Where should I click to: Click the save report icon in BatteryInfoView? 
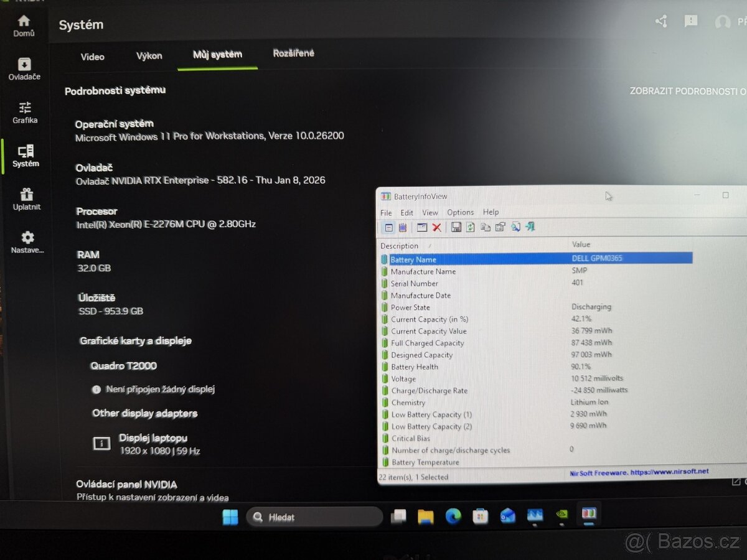(456, 226)
